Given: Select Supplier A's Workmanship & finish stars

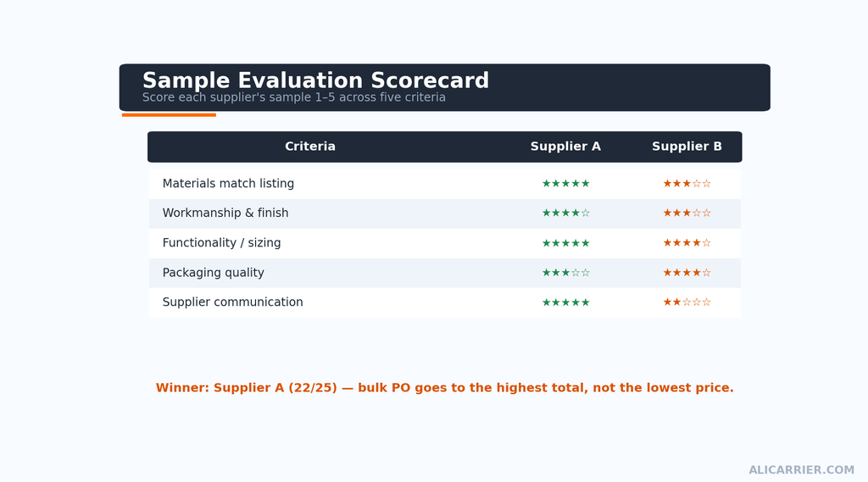Looking at the screenshot, I should tap(565, 213).
